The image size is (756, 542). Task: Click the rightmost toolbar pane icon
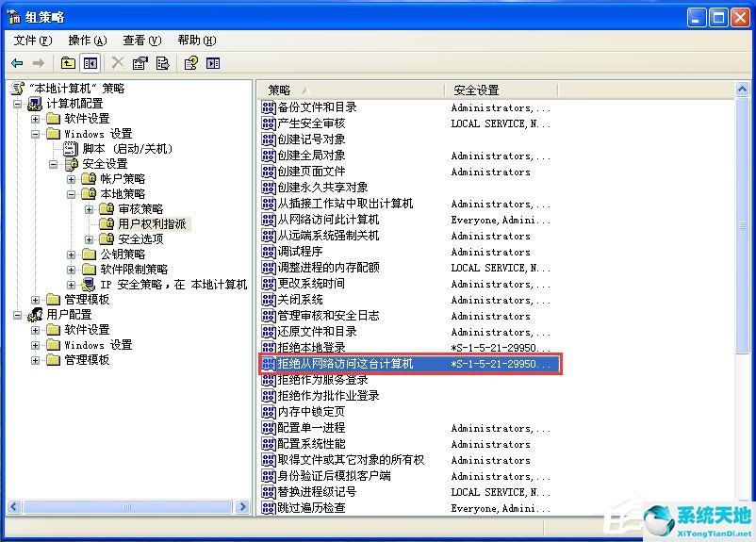pyautogui.click(x=213, y=63)
